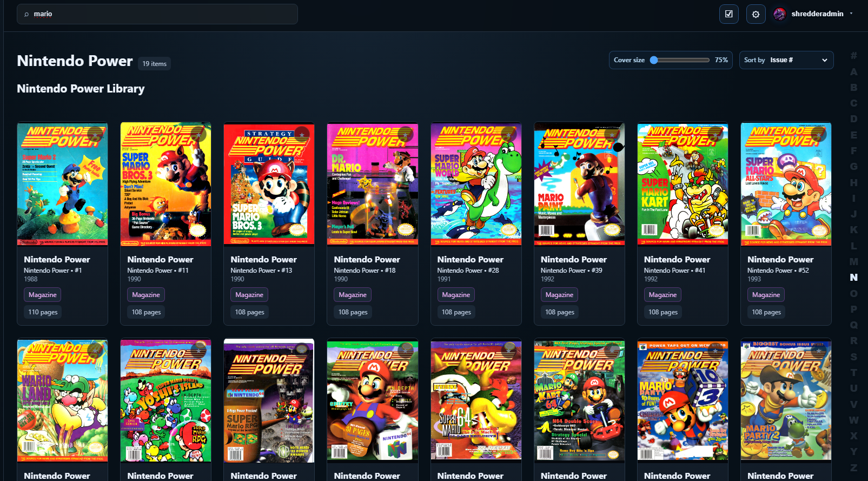Adjust the Cover size slider handle
The height and width of the screenshot is (481, 868).
654,60
